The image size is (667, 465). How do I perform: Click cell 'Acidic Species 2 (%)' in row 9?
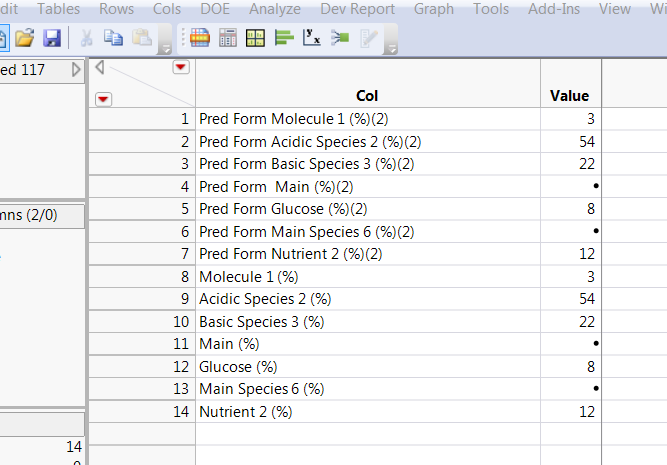point(368,299)
